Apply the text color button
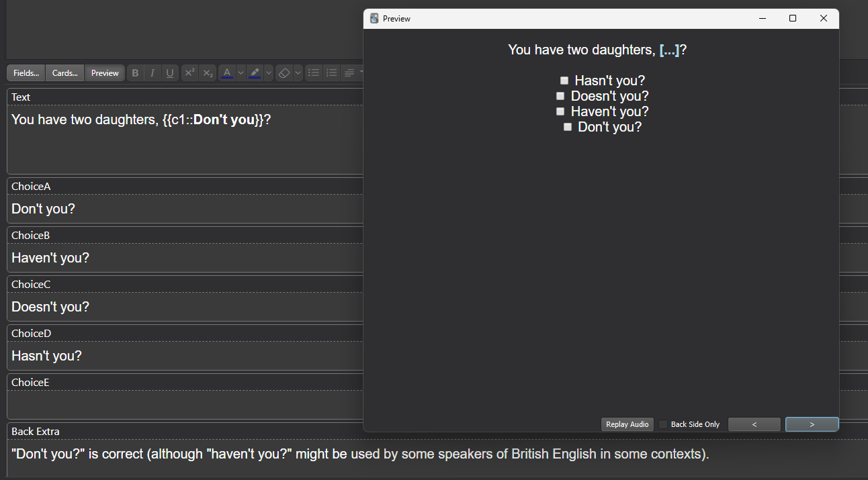This screenshot has width=868, height=480. pyautogui.click(x=227, y=73)
